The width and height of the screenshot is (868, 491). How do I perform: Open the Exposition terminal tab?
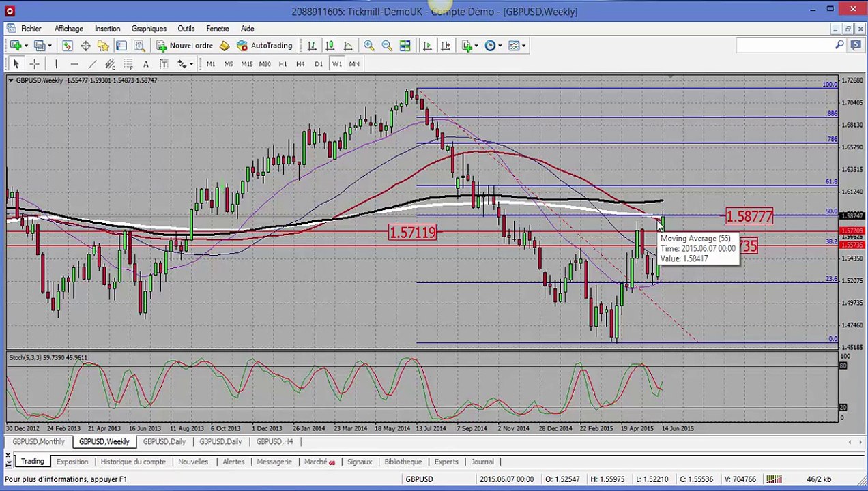pyautogui.click(x=72, y=462)
